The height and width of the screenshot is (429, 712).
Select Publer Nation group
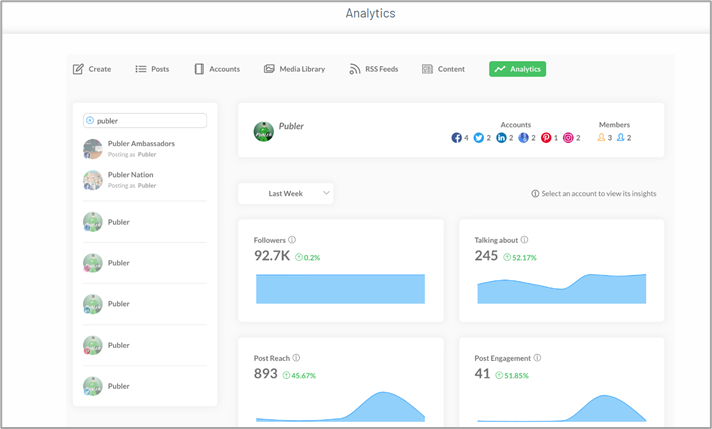(145, 180)
